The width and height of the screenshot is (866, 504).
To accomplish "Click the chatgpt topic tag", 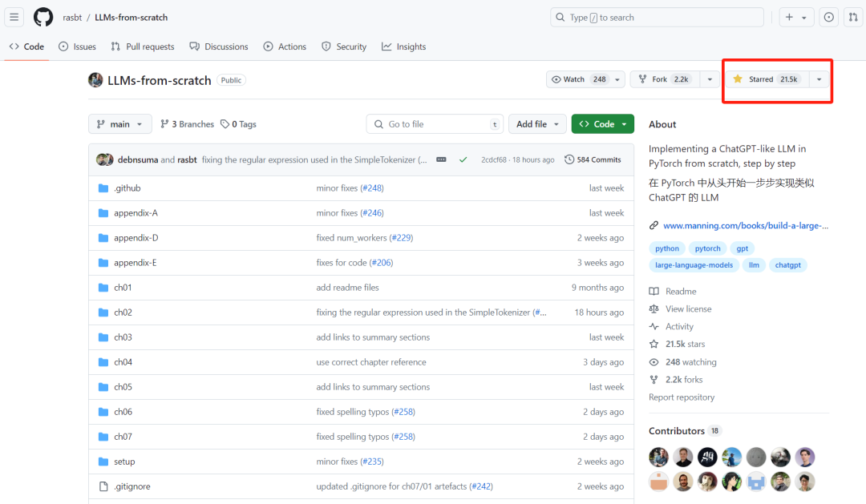I will [787, 265].
